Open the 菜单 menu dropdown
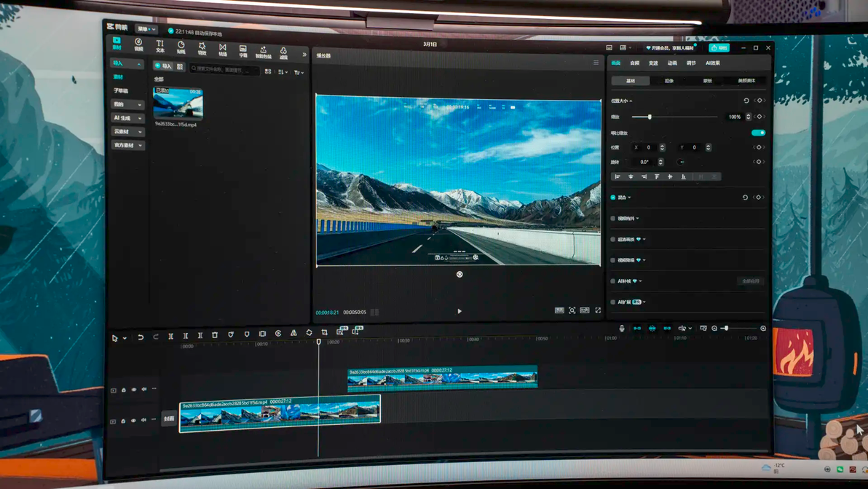Image resolution: width=868 pixels, height=489 pixels. (146, 29)
